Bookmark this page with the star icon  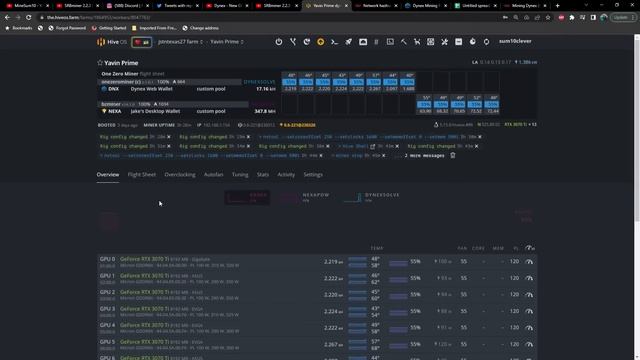(548, 18)
